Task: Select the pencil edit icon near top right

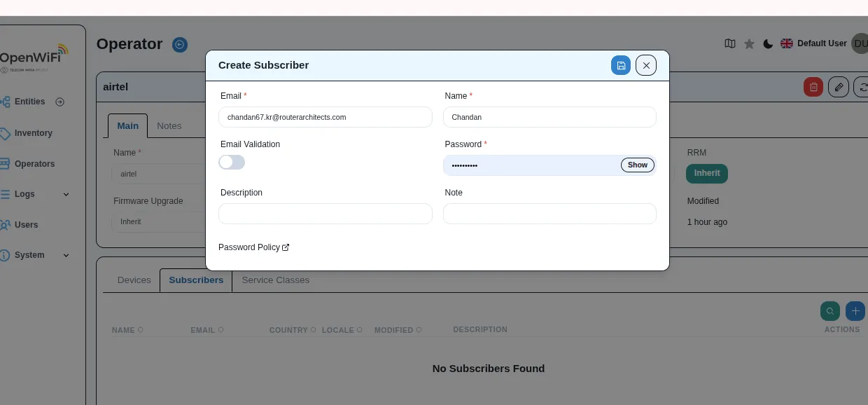Action: (838, 86)
